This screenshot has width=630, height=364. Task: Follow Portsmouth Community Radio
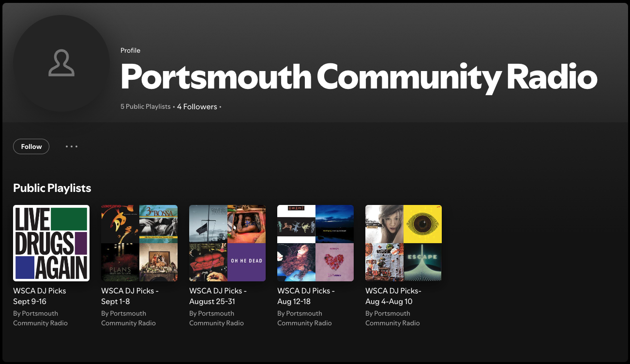[x=31, y=146]
